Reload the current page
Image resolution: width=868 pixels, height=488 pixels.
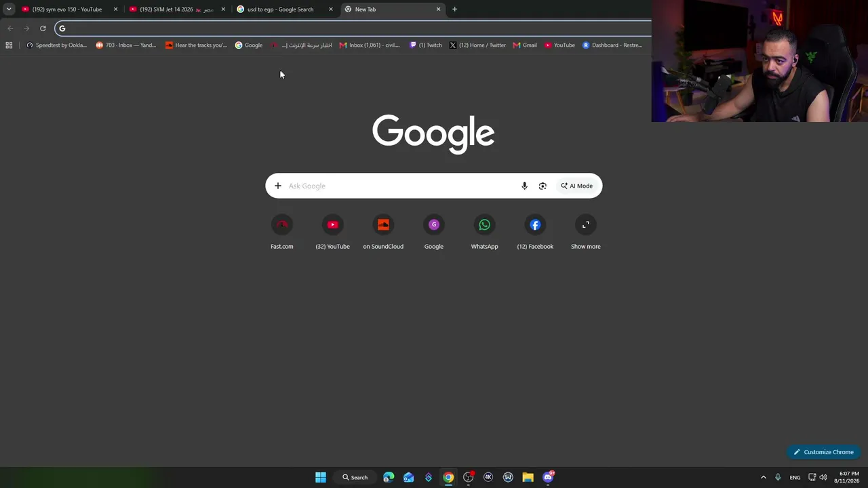click(43, 28)
